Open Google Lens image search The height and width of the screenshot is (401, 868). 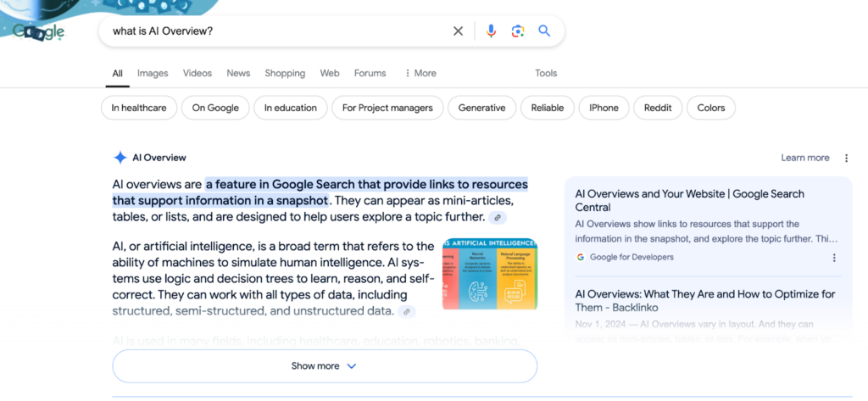pyautogui.click(x=518, y=31)
